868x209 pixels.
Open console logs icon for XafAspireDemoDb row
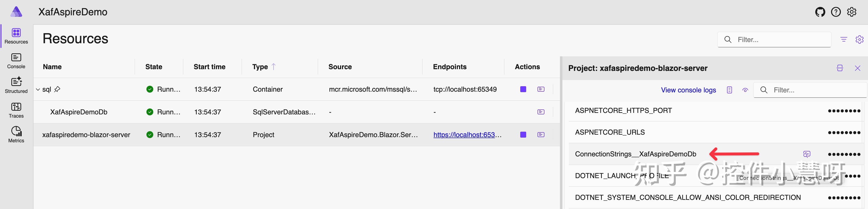coord(541,112)
